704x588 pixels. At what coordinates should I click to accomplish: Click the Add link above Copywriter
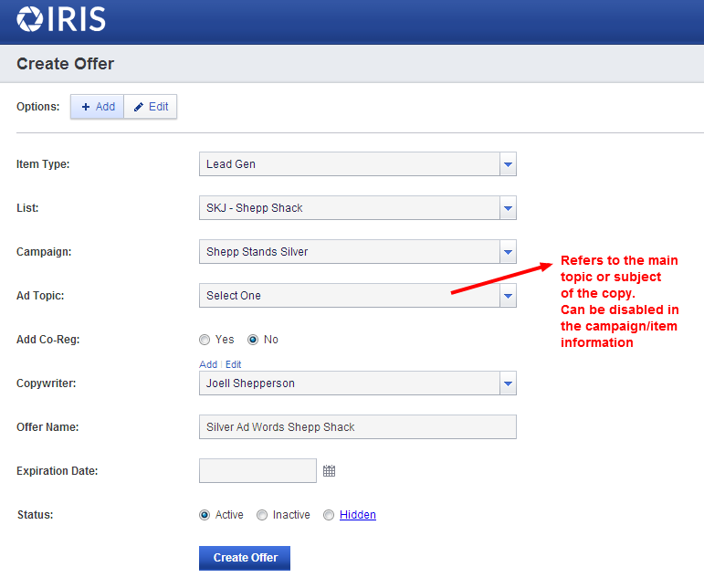point(208,364)
